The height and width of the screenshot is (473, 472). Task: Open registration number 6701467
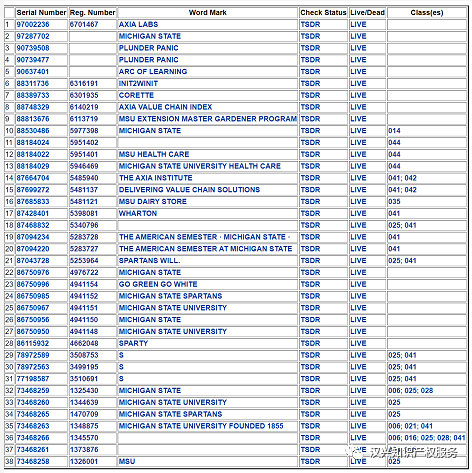(x=84, y=24)
